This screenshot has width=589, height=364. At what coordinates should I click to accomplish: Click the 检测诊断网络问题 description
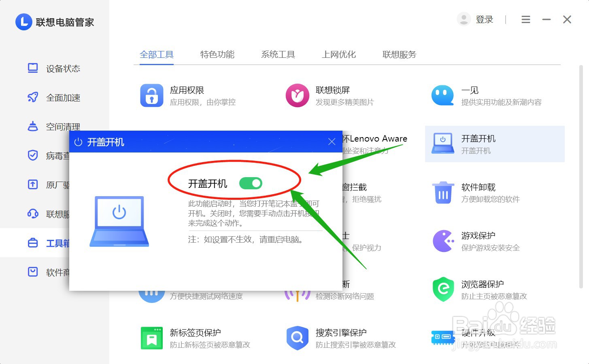pos(345,296)
